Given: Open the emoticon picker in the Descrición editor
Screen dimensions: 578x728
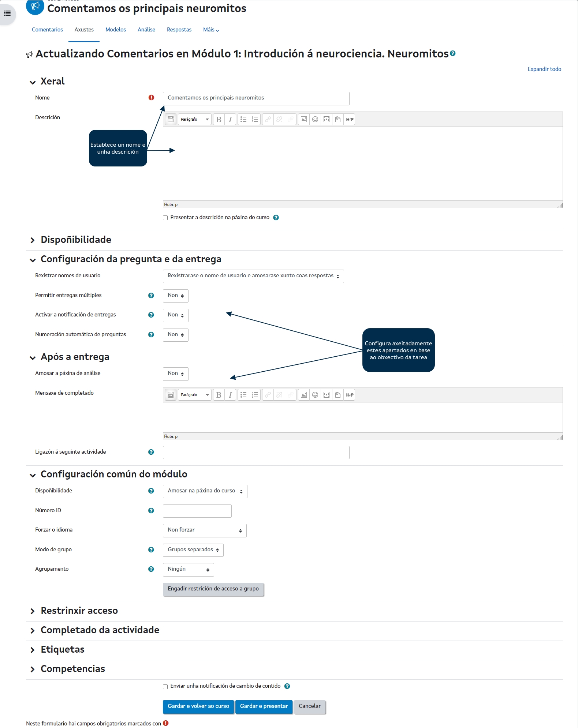Looking at the screenshot, I should pyautogui.click(x=315, y=120).
